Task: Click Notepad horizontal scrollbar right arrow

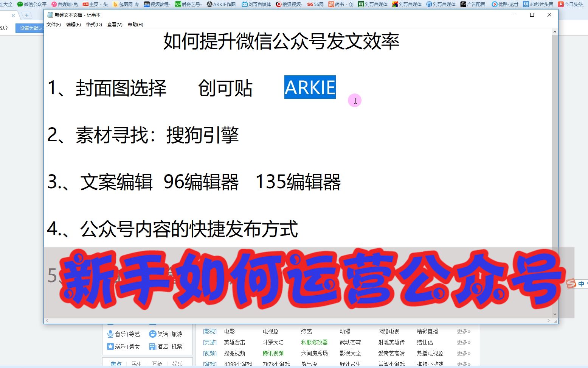Action: tap(549, 321)
